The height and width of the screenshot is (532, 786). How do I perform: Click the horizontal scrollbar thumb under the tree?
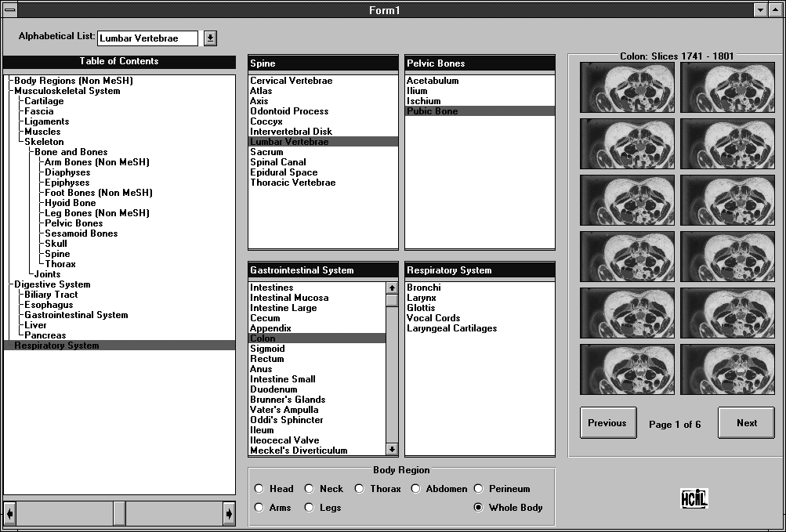pyautogui.click(x=119, y=513)
